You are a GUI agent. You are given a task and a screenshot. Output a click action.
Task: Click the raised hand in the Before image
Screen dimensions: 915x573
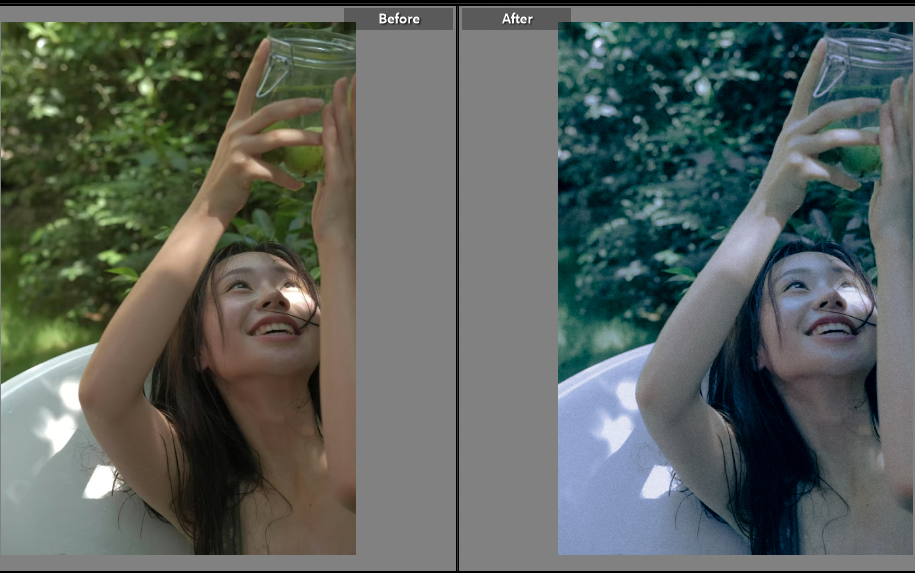255,140
